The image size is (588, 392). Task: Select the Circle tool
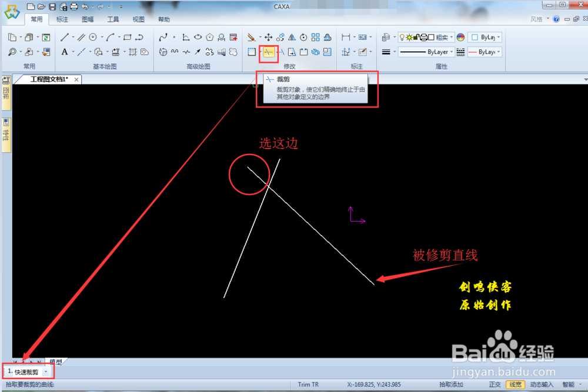coord(93,37)
